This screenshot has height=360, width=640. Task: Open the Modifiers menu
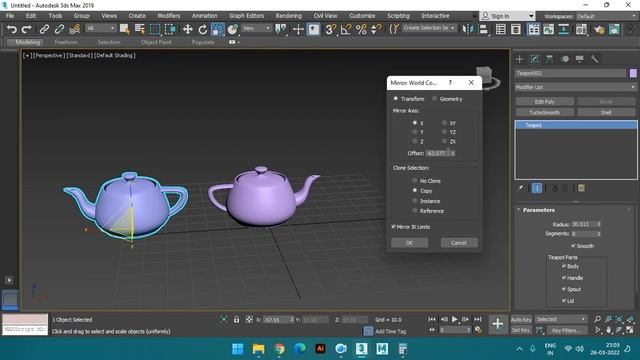click(x=169, y=16)
